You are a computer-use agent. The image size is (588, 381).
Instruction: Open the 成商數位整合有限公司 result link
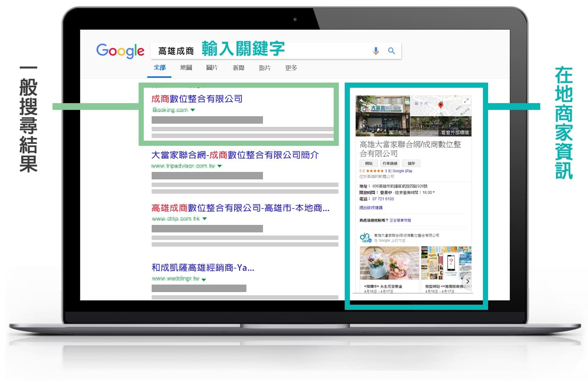pyautogui.click(x=197, y=99)
